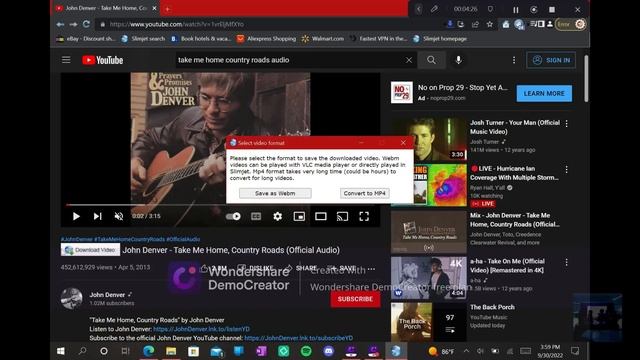640x360 pixels.
Task: Subscribe to John Denver channel
Action: click(355, 299)
